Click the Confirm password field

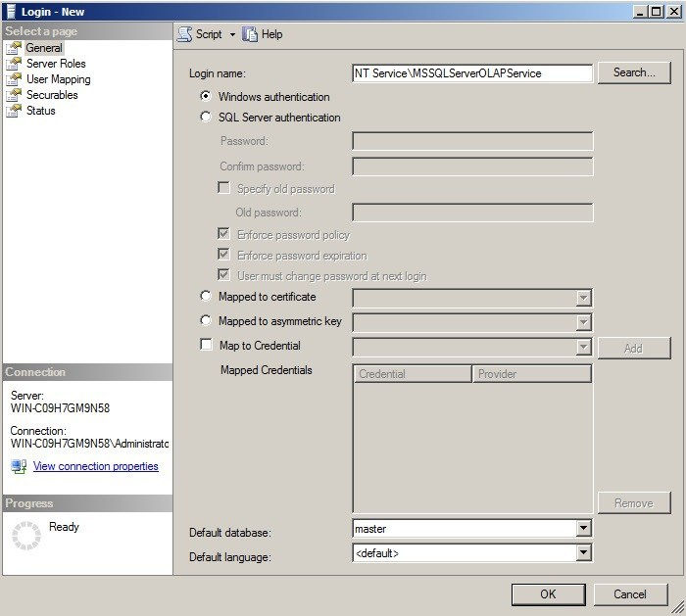pos(472,166)
